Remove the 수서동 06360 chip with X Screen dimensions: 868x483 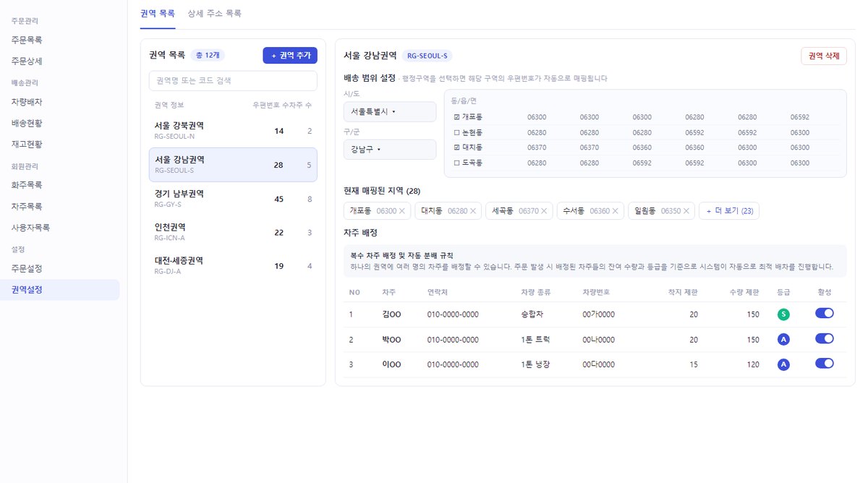(615, 211)
